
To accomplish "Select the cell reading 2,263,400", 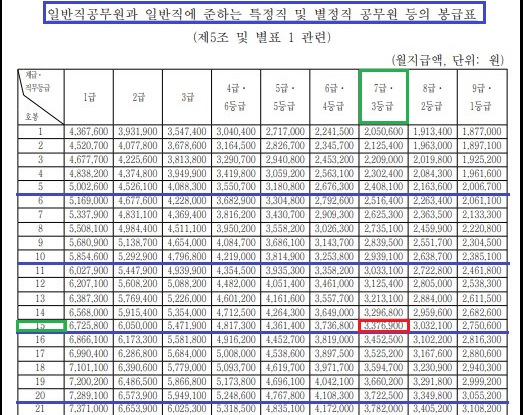I will pyautogui.click(x=433, y=201).
